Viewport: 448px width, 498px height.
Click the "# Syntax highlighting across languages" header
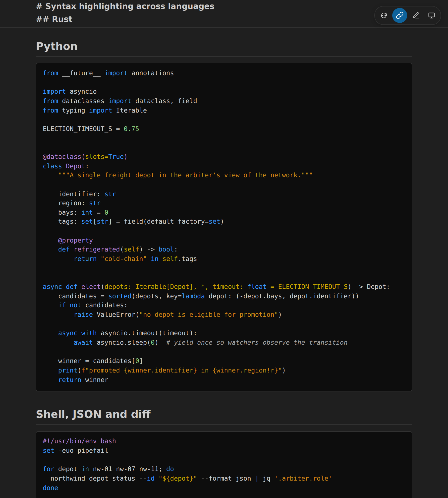pyautogui.click(x=125, y=6)
